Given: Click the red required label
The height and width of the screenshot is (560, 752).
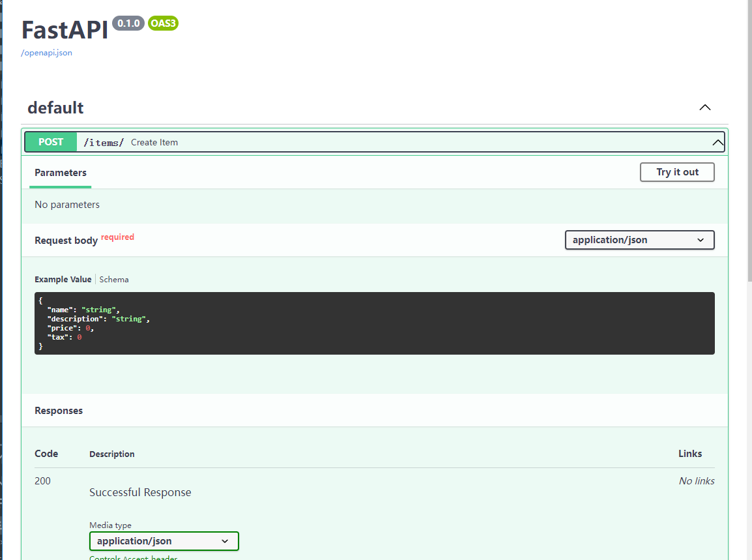Looking at the screenshot, I should (x=117, y=237).
